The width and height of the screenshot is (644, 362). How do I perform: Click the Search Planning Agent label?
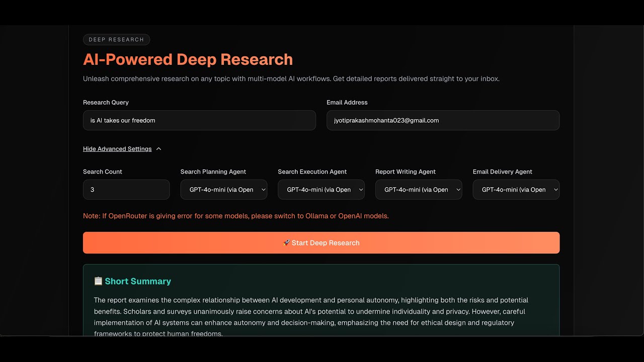[x=213, y=172]
